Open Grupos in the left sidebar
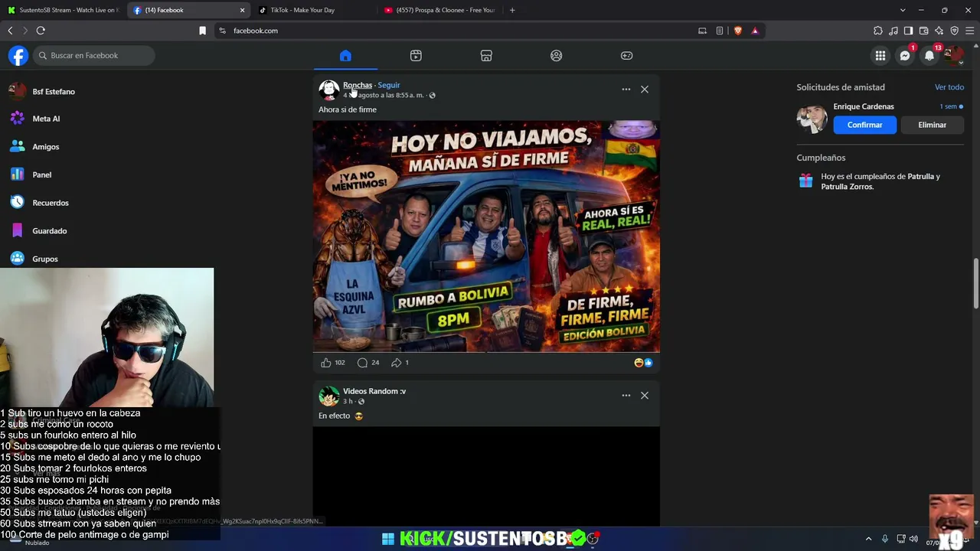980x551 pixels. point(45,259)
